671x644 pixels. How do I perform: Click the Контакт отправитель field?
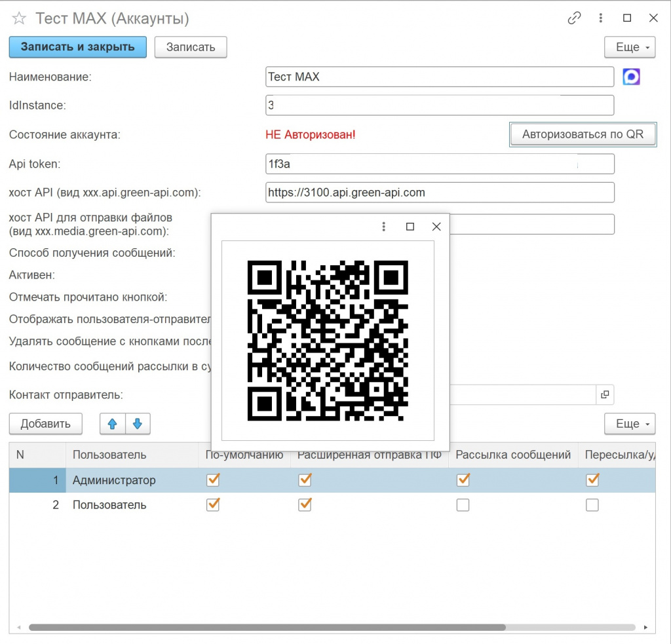[523, 394]
